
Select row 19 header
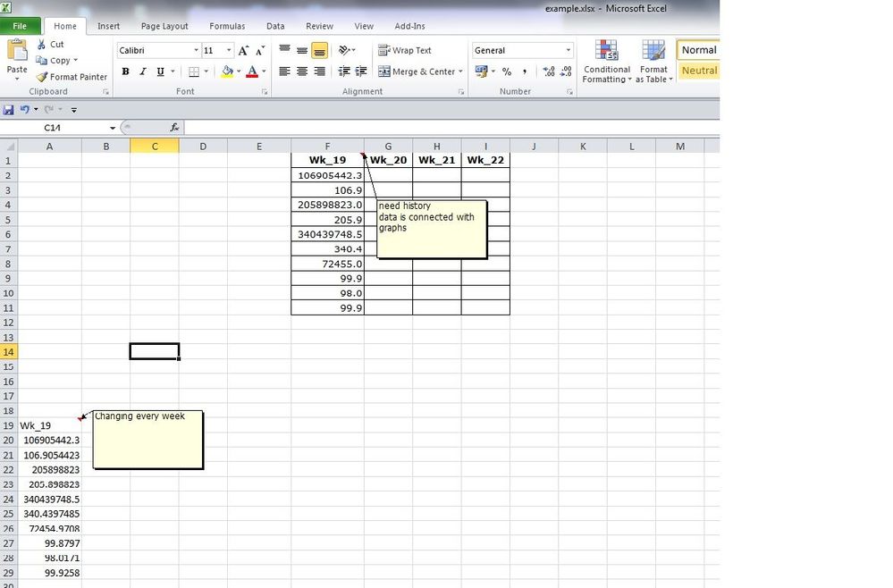pyautogui.click(x=9, y=425)
